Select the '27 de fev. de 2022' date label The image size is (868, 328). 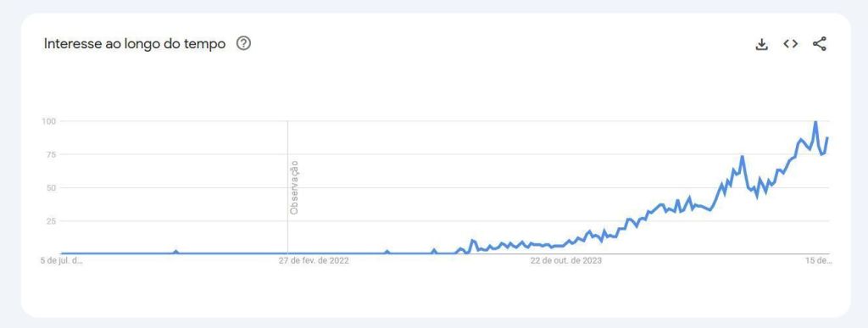(x=314, y=260)
